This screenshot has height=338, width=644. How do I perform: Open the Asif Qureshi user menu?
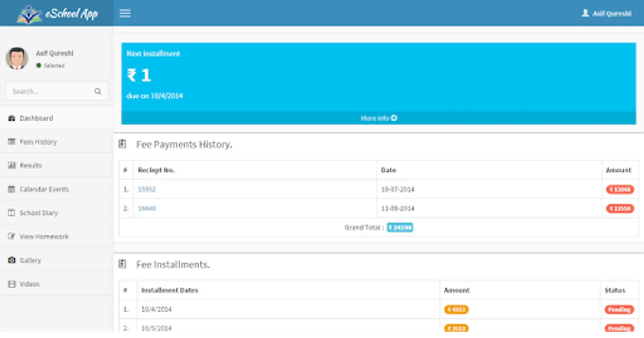(607, 13)
